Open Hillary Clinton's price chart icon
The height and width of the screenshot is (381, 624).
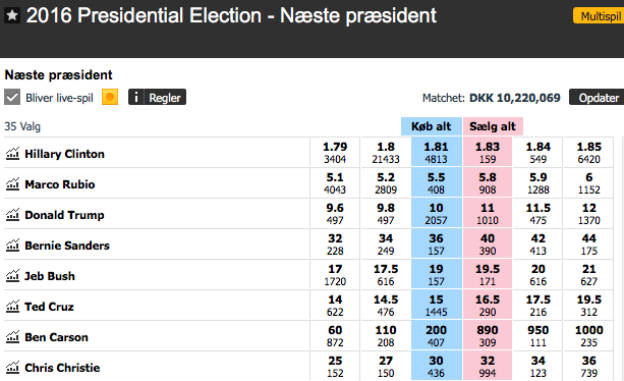pos(12,154)
